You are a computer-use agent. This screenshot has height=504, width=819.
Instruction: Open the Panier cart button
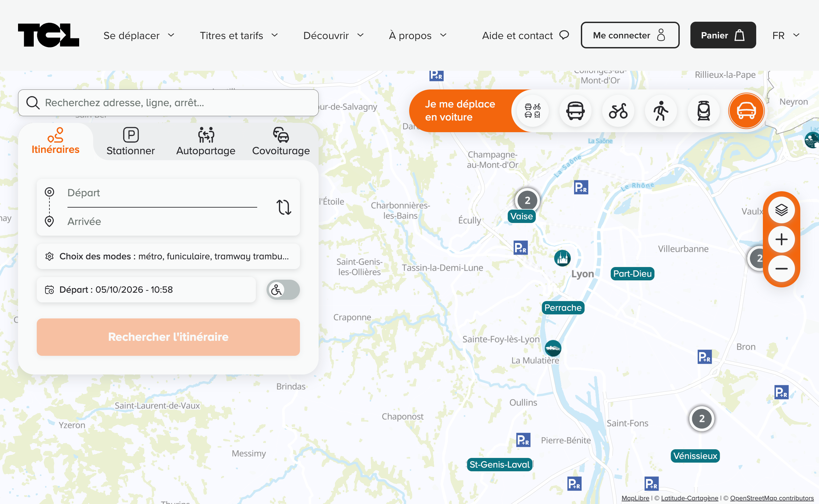[723, 35]
